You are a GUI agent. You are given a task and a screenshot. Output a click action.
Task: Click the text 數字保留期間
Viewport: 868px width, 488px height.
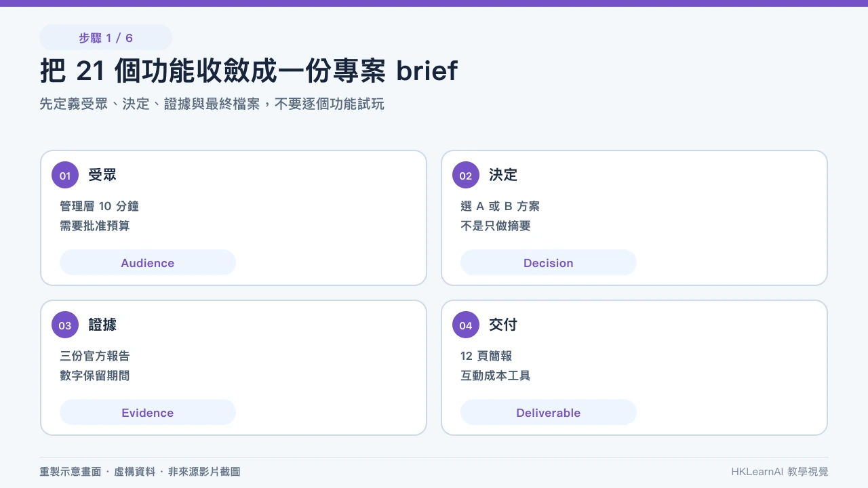coord(95,375)
